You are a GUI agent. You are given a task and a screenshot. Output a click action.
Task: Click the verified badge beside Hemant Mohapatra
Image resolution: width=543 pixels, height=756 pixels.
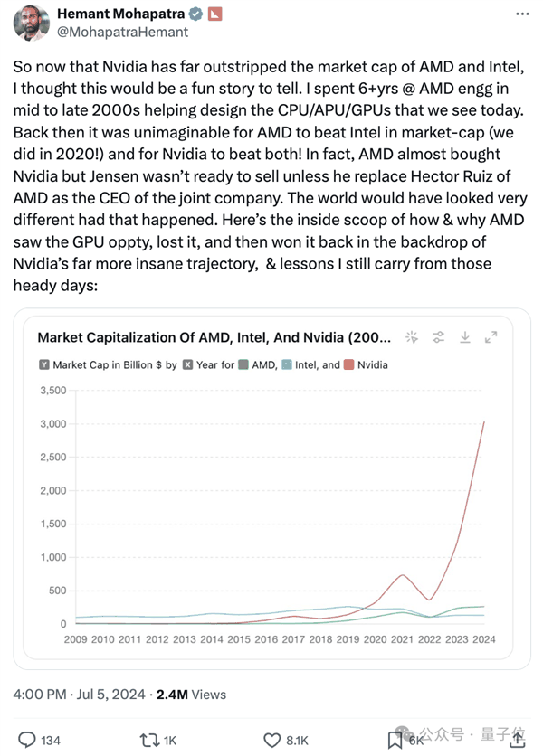pos(194,14)
